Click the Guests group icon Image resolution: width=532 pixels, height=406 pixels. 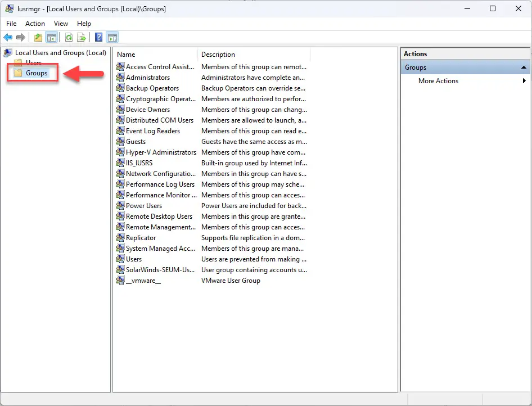tap(120, 142)
